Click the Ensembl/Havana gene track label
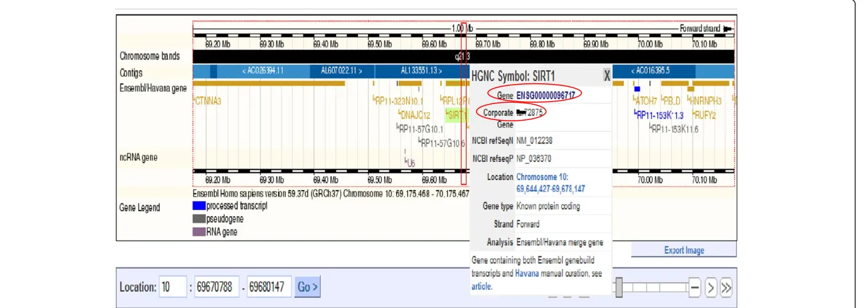This screenshot has width=868, height=308. point(153,88)
